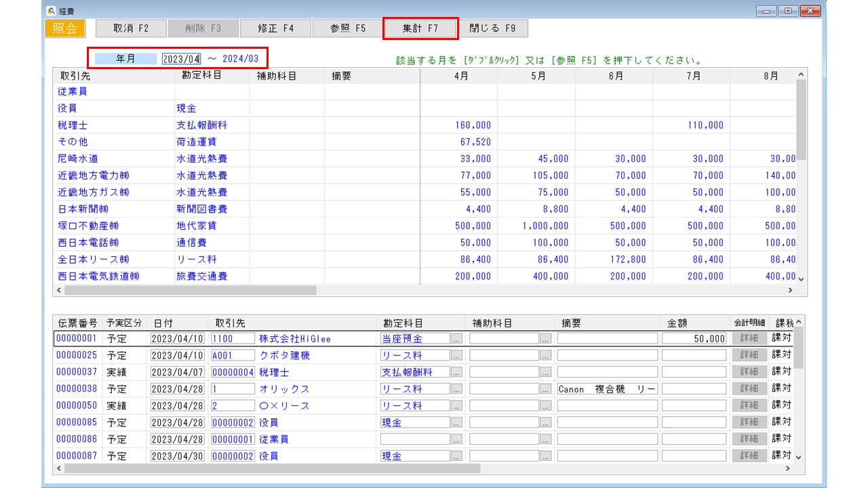This screenshot has width=868, height=488.
Task: Click the 摘要 field containing Canon 複合機
Action: 608,389
